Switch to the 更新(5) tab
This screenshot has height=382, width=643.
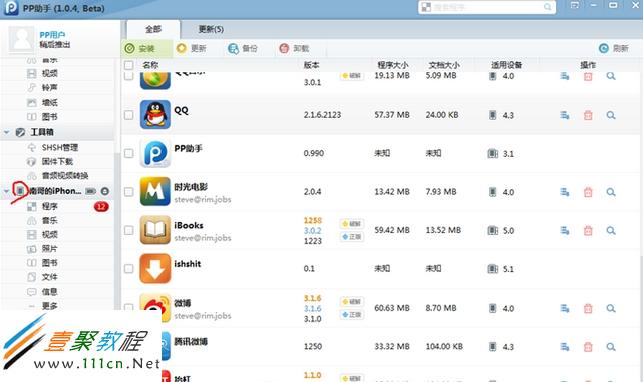coord(211,29)
